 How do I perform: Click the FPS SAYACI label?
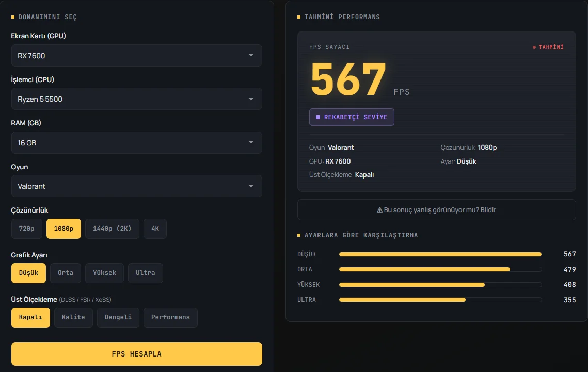[329, 47]
